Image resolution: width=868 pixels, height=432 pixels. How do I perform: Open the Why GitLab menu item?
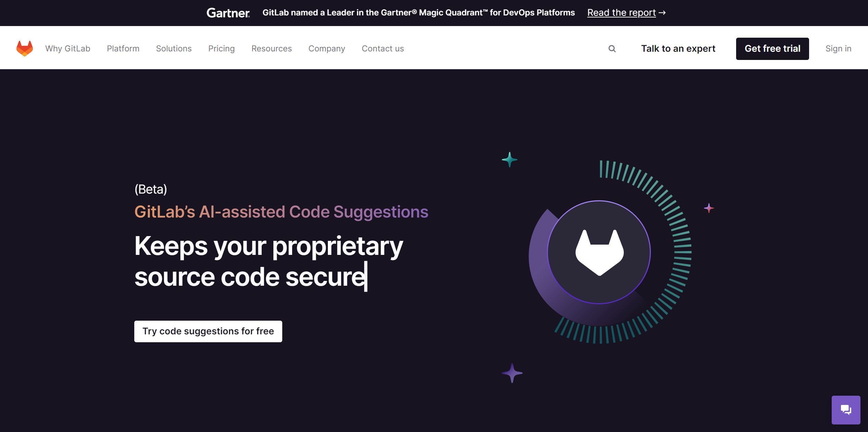(x=67, y=48)
